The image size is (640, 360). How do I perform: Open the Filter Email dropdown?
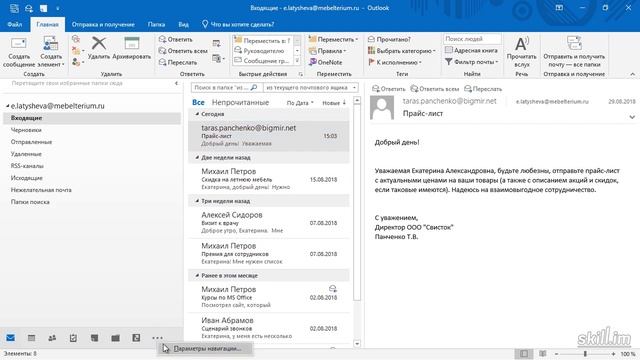(471, 62)
